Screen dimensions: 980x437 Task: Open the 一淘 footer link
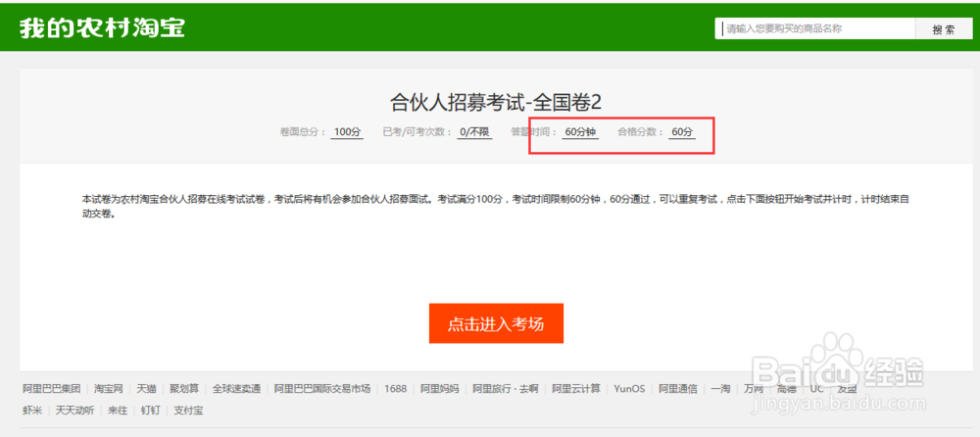pyautogui.click(x=720, y=388)
